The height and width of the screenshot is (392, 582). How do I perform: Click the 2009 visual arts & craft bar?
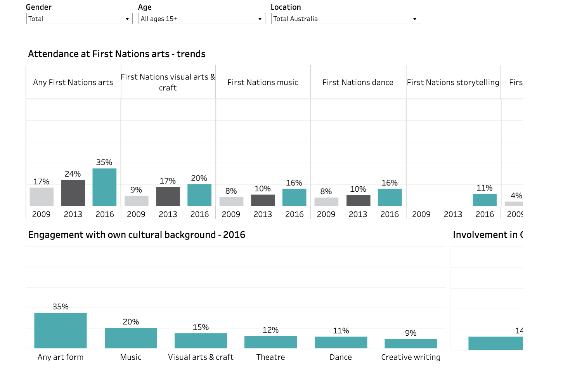(136, 201)
